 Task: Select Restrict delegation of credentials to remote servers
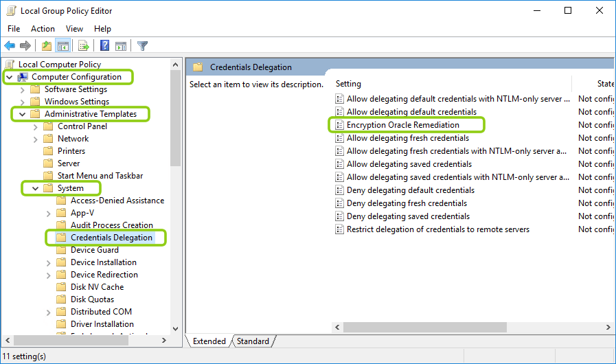click(437, 229)
